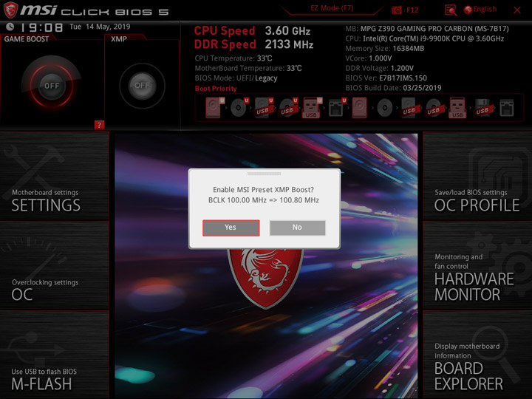Click the VCore 1.000V reading
This screenshot has width=532, height=399.
(x=369, y=58)
